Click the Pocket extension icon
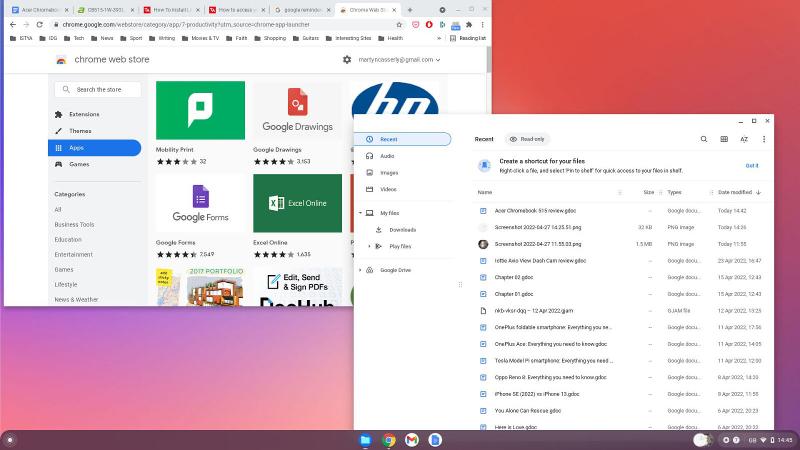 415,24
